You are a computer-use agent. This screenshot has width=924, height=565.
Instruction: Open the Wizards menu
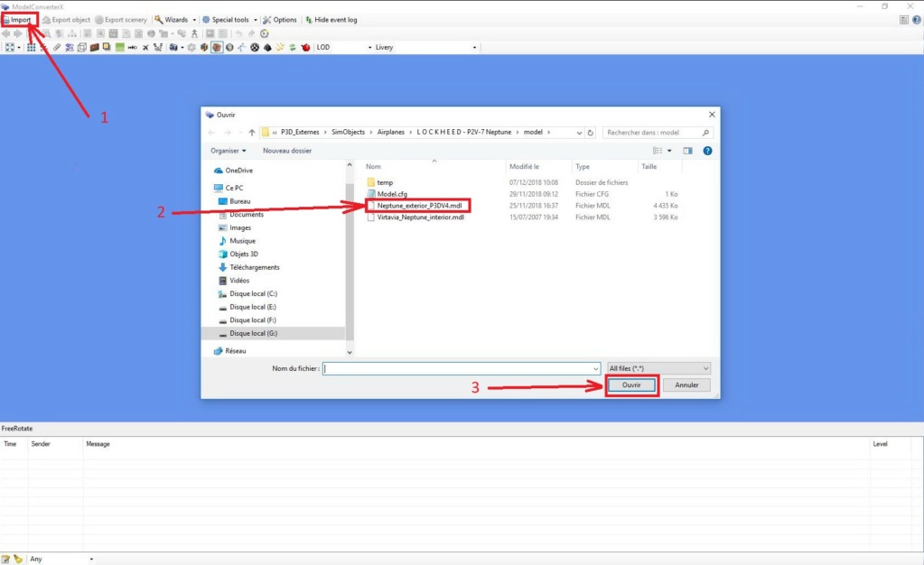pos(175,20)
